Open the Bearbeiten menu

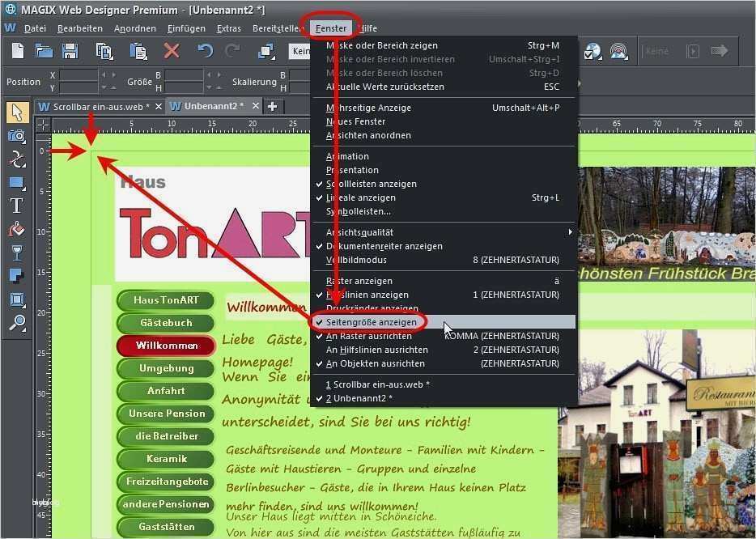79,28
